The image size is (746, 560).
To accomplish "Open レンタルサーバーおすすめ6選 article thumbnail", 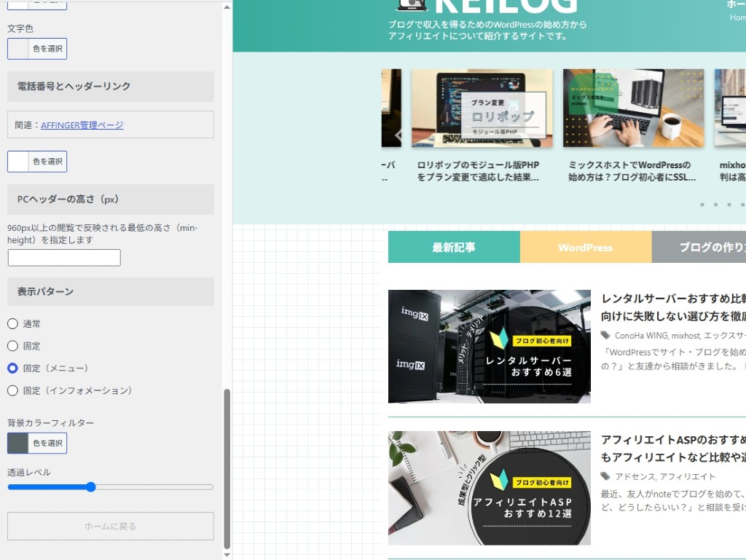I will 490,347.
